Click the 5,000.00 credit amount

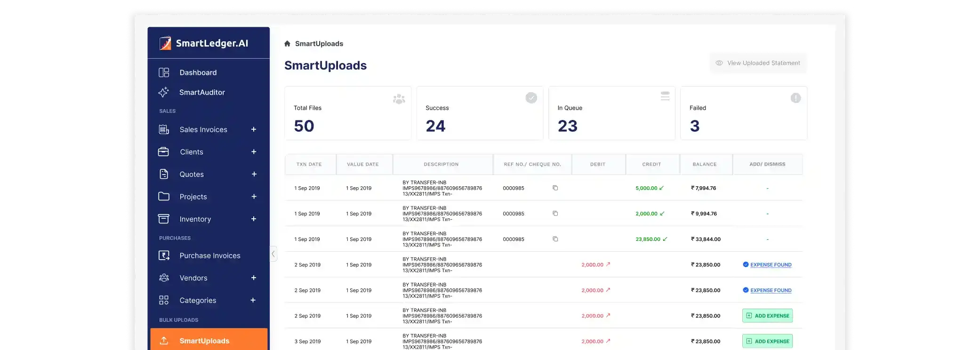click(647, 188)
